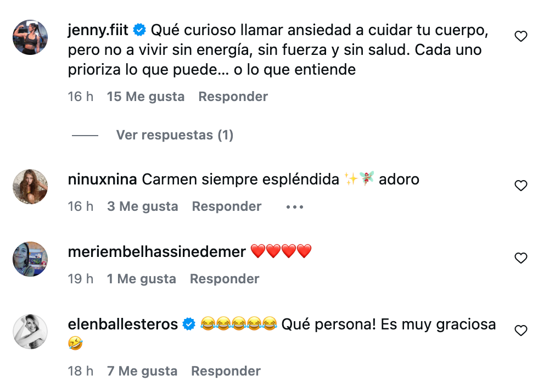Viewport: 538px width, 392px height.
Task: Like ninuxnina's comment with the heart icon
Action: pyautogui.click(x=520, y=186)
